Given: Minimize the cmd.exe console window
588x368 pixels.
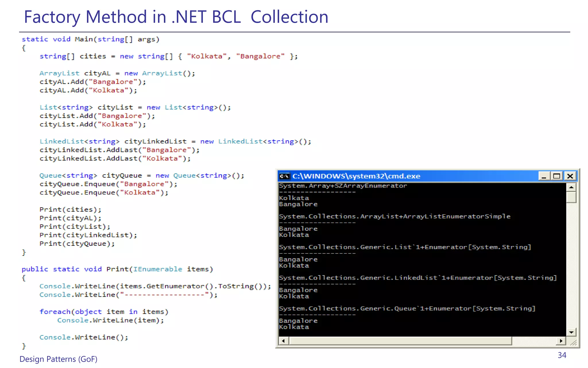Looking at the screenshot, I should [x=544, y=176].
